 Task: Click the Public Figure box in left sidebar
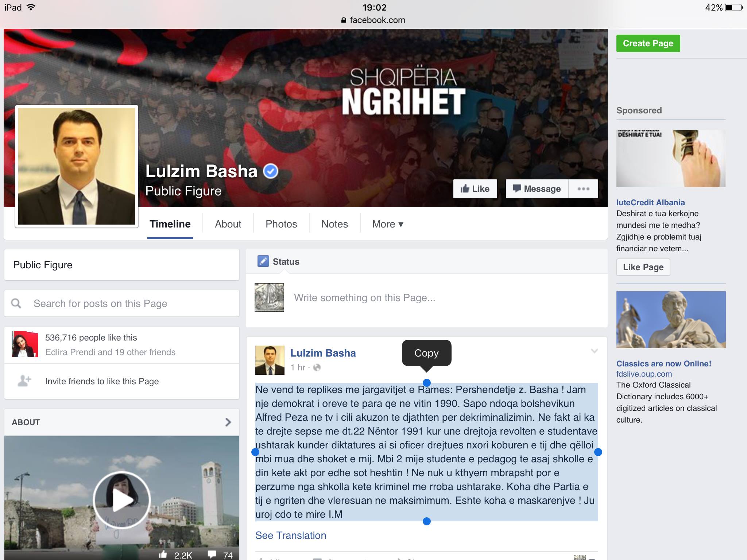(x=122, y=265)
